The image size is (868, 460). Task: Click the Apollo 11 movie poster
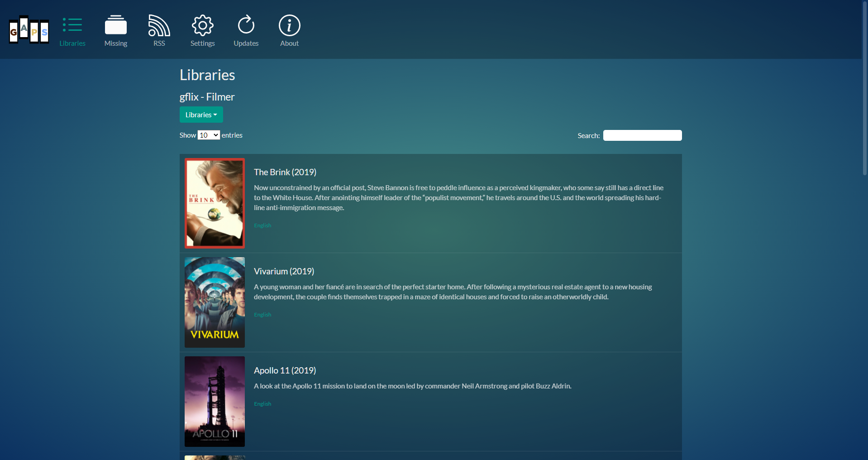[215, 402]
